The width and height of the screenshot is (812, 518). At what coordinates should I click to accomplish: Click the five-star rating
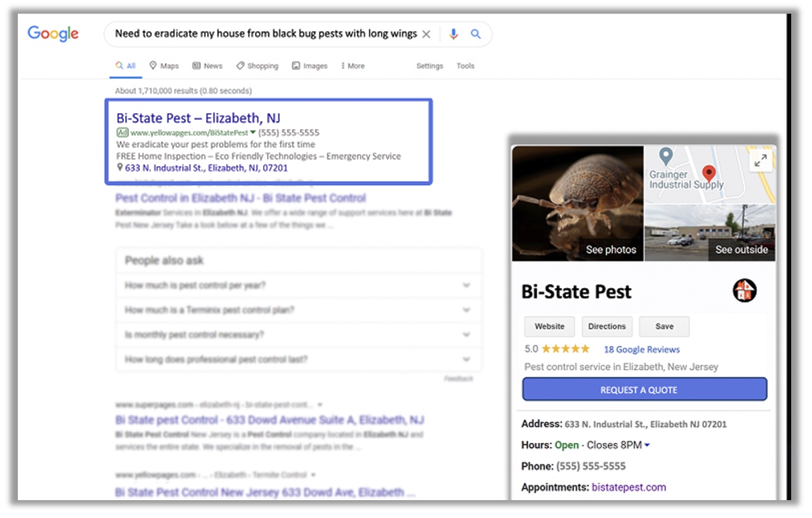[566, 349]
